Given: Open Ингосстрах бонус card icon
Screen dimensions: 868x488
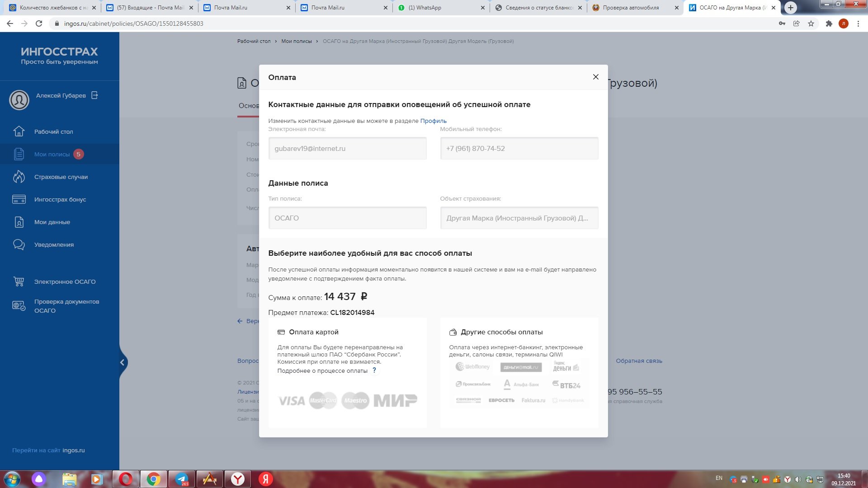Looking at the screenshot, I should [19, 199].
